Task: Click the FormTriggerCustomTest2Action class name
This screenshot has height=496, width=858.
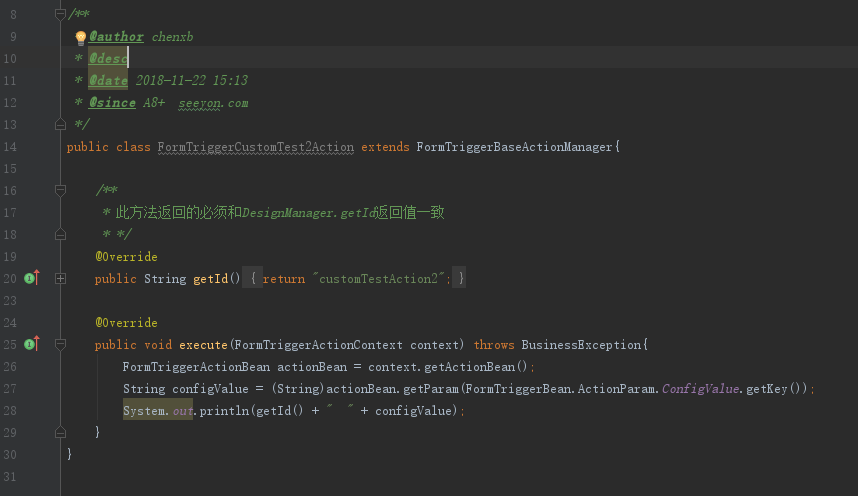Action: point(255,147)
